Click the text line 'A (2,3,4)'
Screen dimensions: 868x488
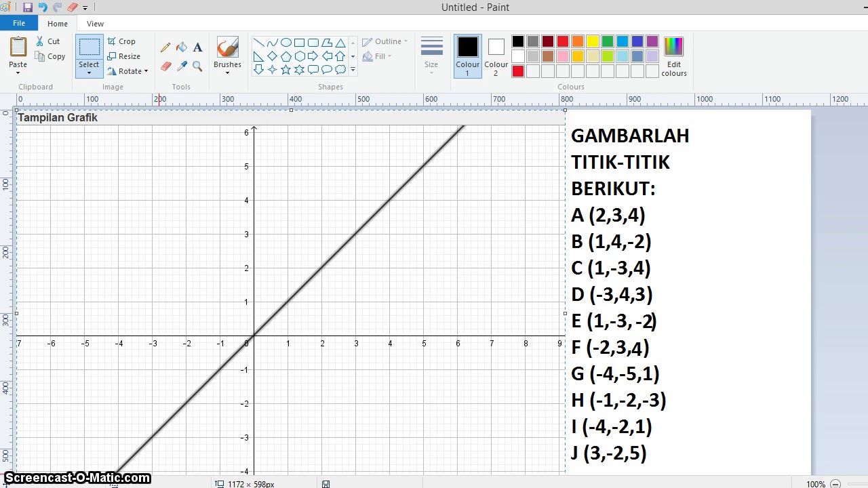pyautogui.click(x=608, y=216)
